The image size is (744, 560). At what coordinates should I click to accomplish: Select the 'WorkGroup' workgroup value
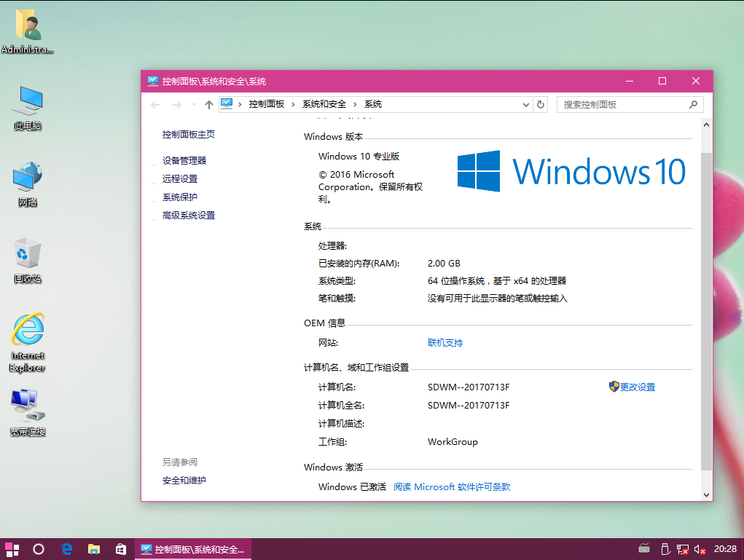[453, 442]
